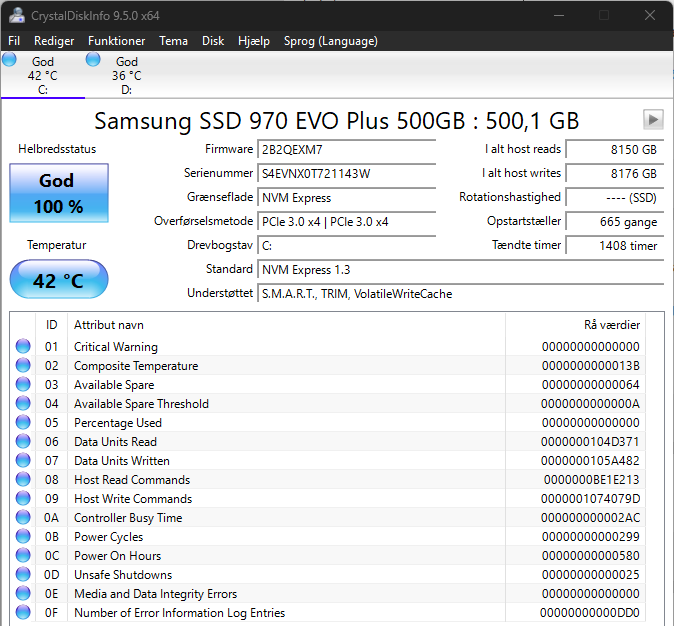This screenshot has height=626, width=674.
Task: Select the C: drive tab
Action: pos(43,75)
